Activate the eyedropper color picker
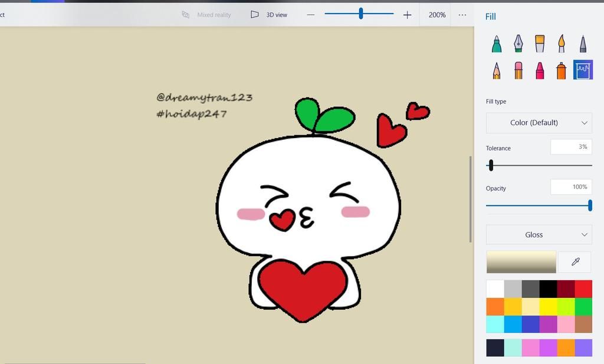Viewport: 604px width, 364px height. (x=575, y=262)
